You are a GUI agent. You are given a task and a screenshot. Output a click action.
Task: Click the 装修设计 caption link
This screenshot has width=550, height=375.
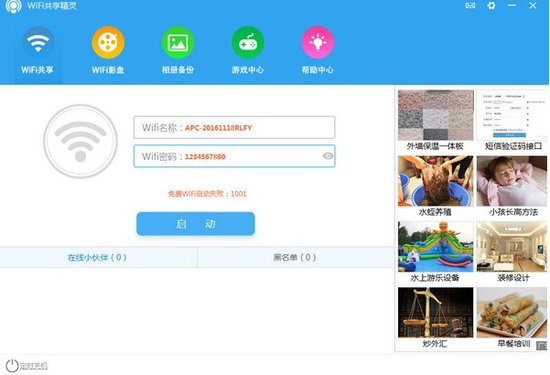(x=514, y=278)
